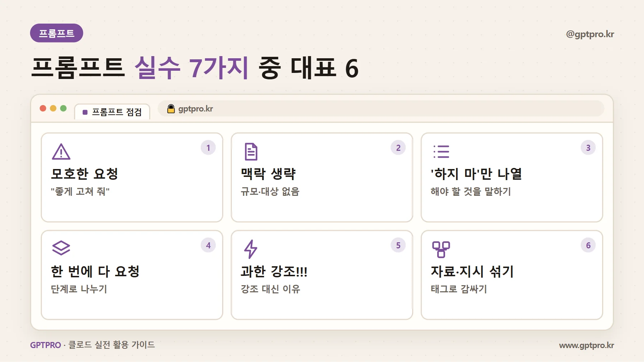The height and width of the screenshot is (362, 644).
Task: Click the gptpro.kr address bar
Action: [381, 109]
